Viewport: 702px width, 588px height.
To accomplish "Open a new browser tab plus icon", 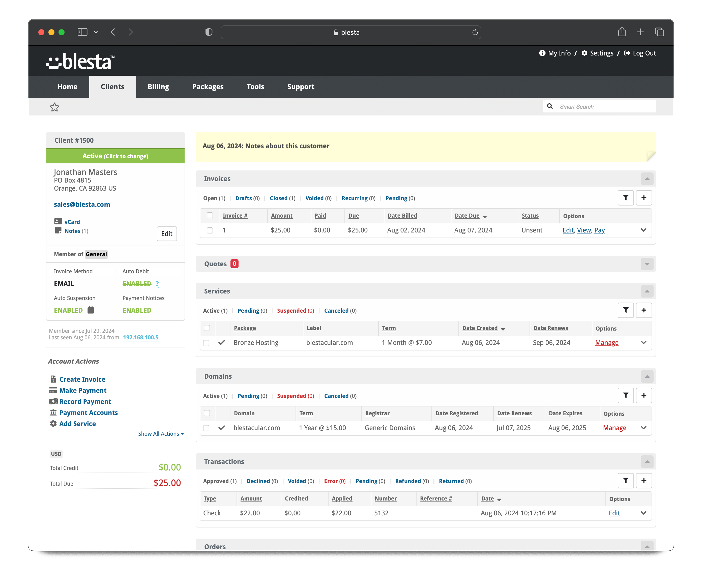I will (640, 32).
